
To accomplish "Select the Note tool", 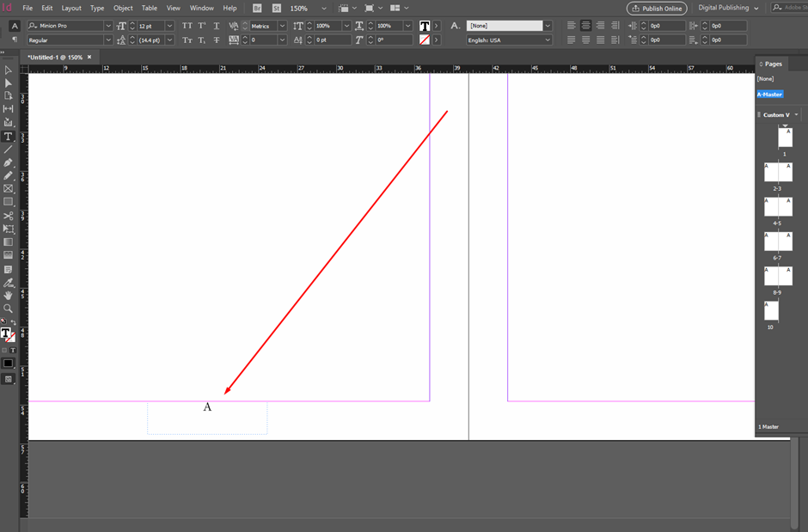I will 8,269.
